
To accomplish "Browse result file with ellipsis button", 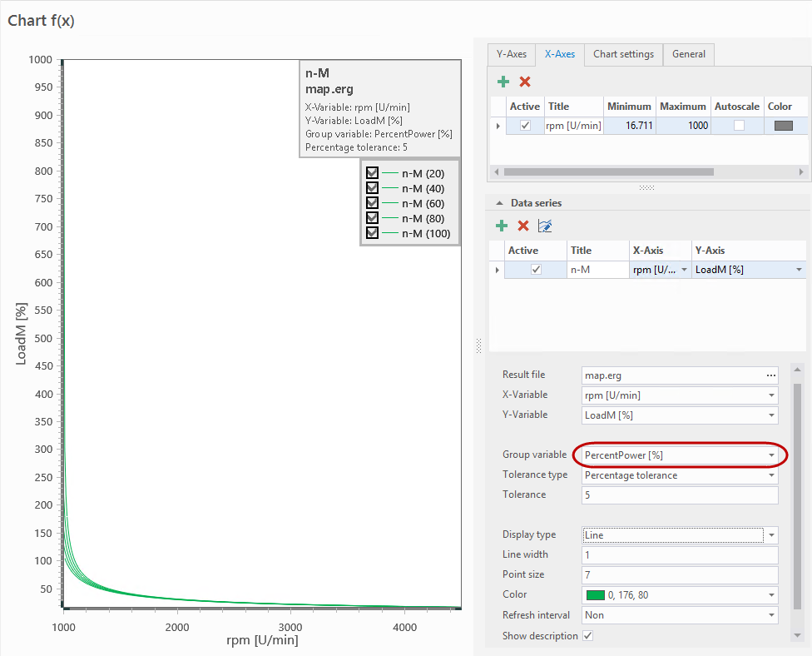I will coord(771,375).
